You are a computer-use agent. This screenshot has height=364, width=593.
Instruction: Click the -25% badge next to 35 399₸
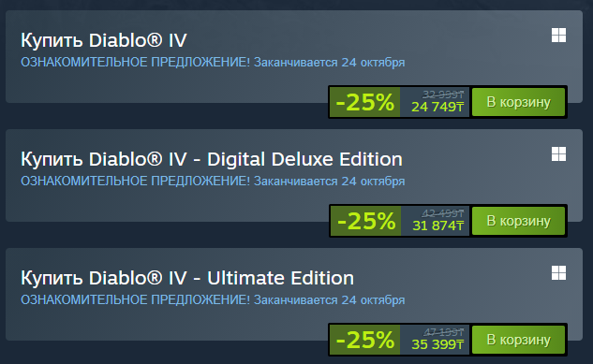(365, 340)
